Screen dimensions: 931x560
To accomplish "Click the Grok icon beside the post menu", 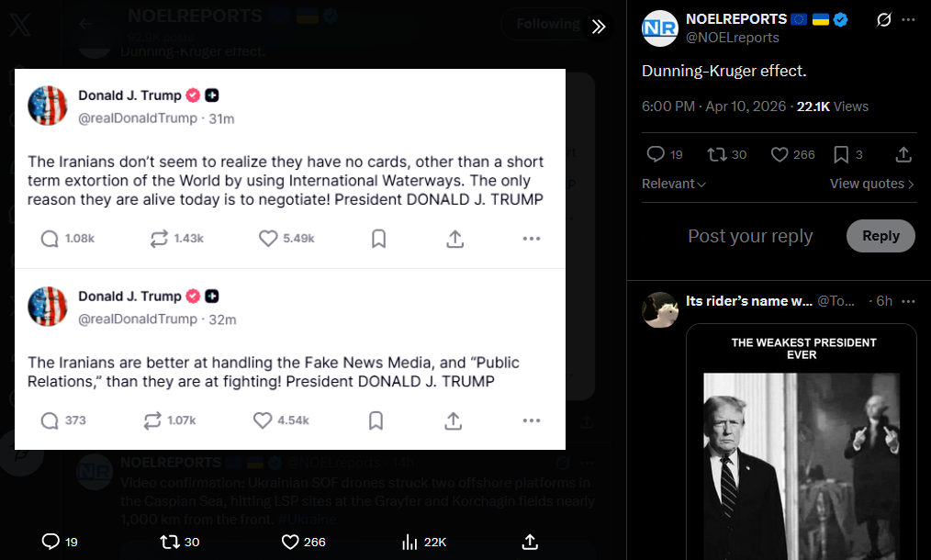I will (x=883, y=19).
